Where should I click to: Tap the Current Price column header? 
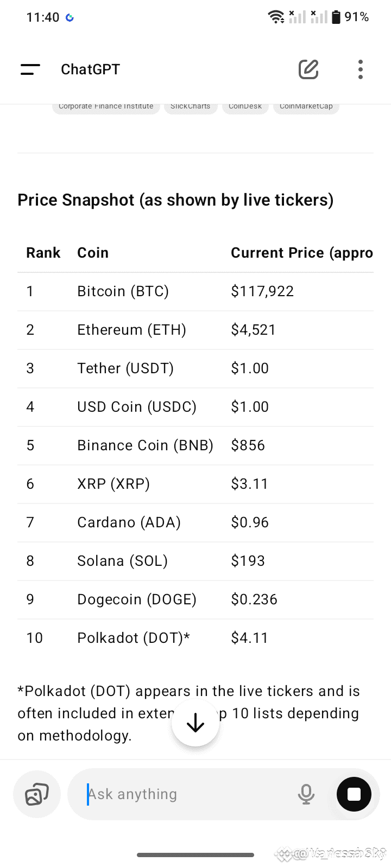click(x=302, y=253)
